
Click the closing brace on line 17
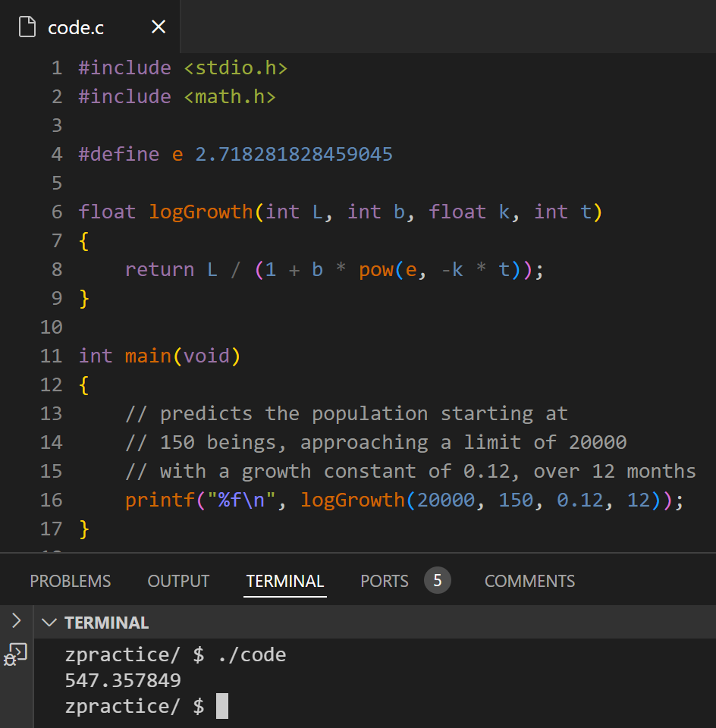84,529
